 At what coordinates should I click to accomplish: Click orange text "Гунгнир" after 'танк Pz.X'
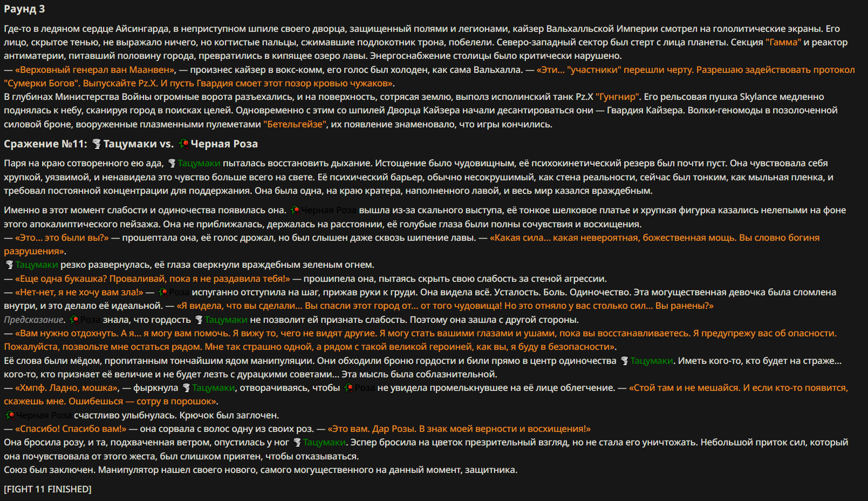tap(617, 97)
